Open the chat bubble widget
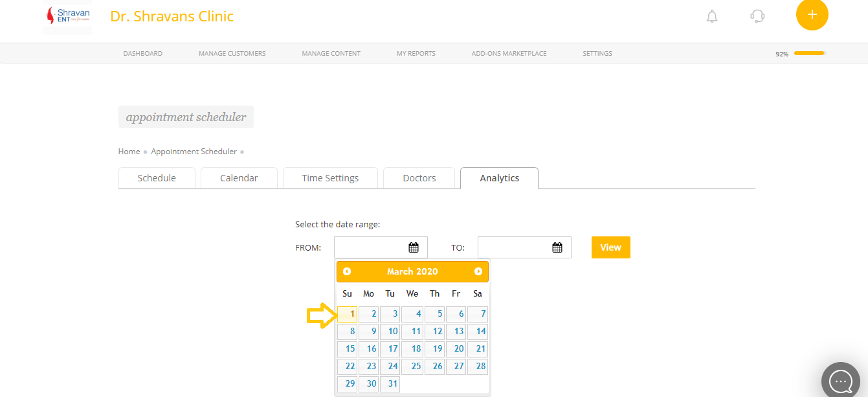The height and width of the screenshot is (397, 868). 841,381
